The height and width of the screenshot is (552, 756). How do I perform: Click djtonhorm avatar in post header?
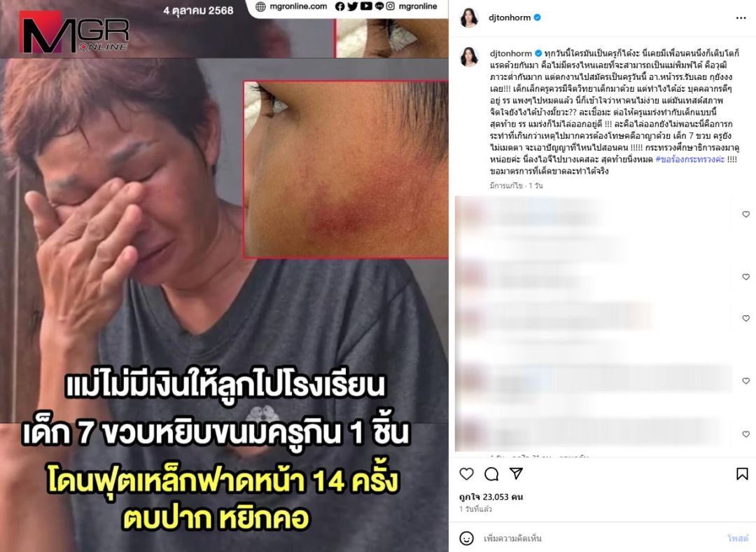(469, 18)
